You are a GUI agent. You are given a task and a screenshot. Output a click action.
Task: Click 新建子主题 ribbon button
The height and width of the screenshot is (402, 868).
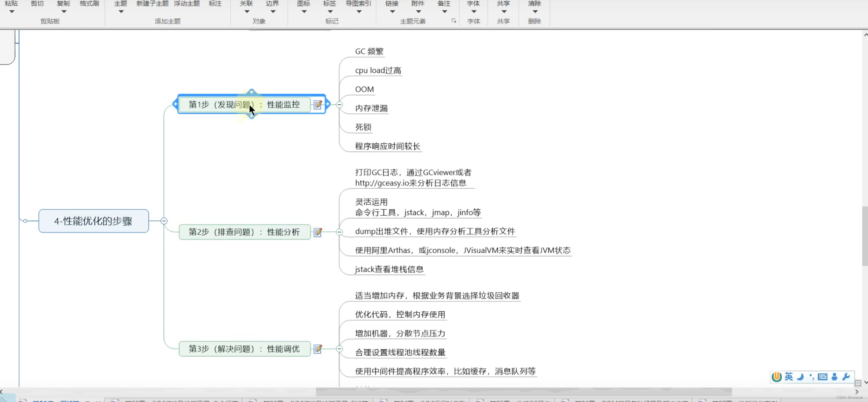tap(152, 3)
